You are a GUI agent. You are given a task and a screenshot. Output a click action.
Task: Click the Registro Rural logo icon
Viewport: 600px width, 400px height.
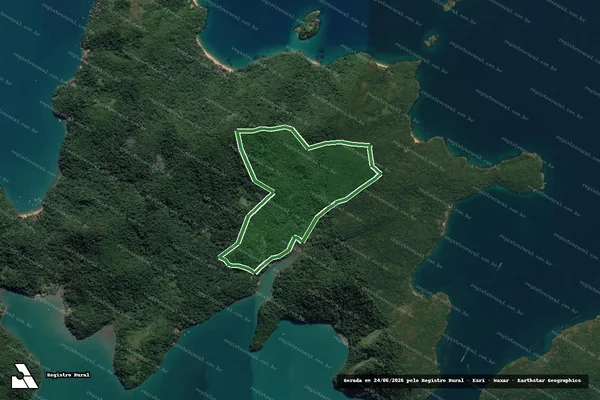click(x=24, y=376)
